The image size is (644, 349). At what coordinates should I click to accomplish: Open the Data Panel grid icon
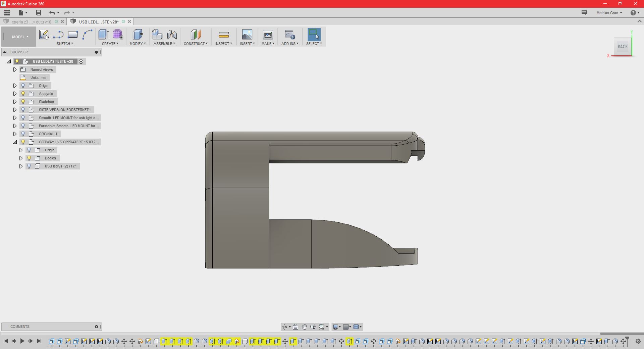tap(7, 12)
